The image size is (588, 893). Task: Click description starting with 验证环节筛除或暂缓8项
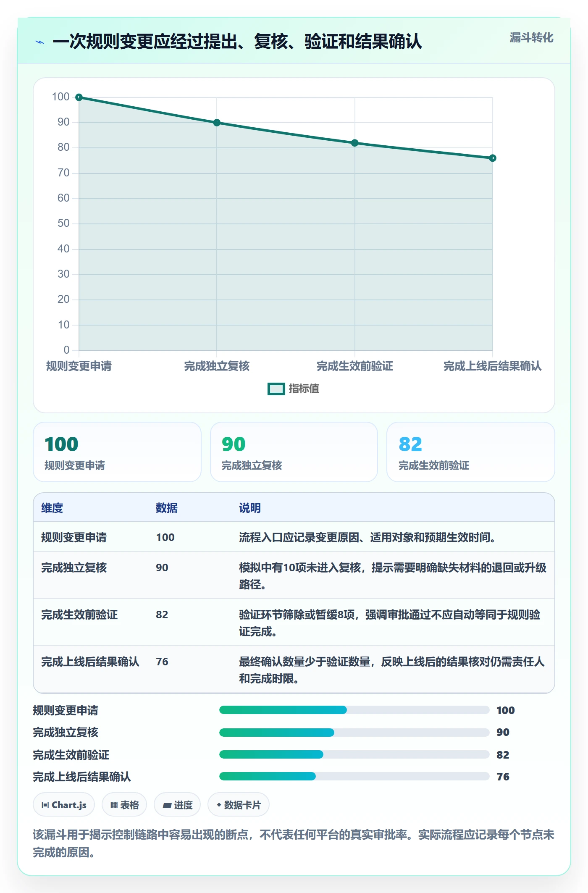[x=390, y=623]
